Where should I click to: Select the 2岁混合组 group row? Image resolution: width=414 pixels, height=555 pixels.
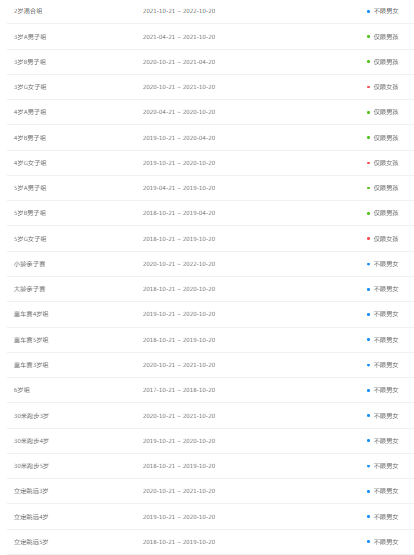210,11
